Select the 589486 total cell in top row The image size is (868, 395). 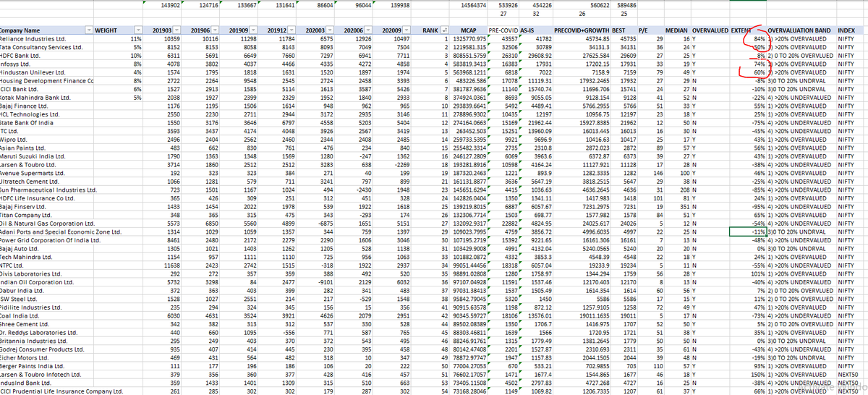click(x=625, y=5)
